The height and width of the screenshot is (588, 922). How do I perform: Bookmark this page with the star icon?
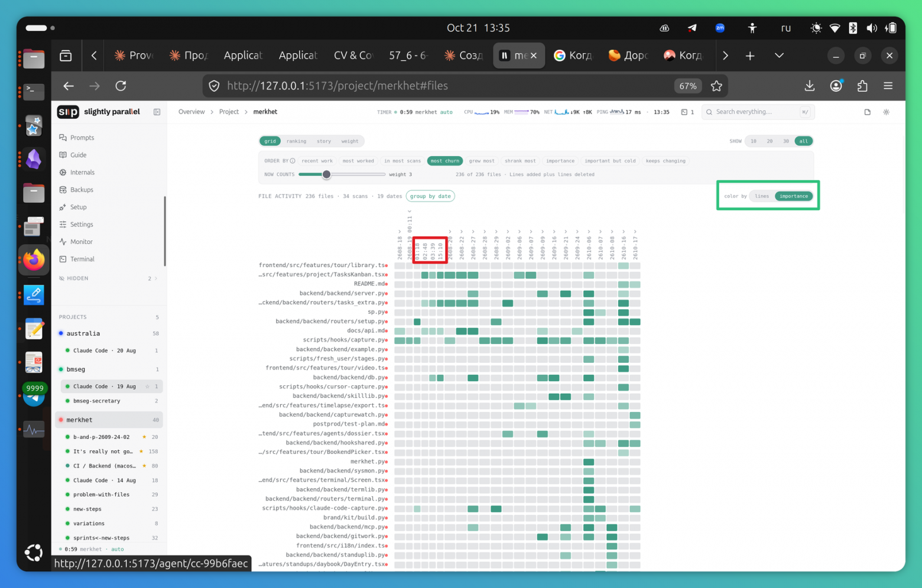point(716,86)
